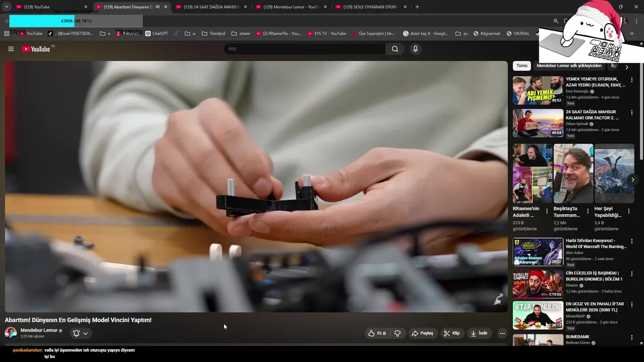Share the video via Paylaş button

[x=422, y=333]
